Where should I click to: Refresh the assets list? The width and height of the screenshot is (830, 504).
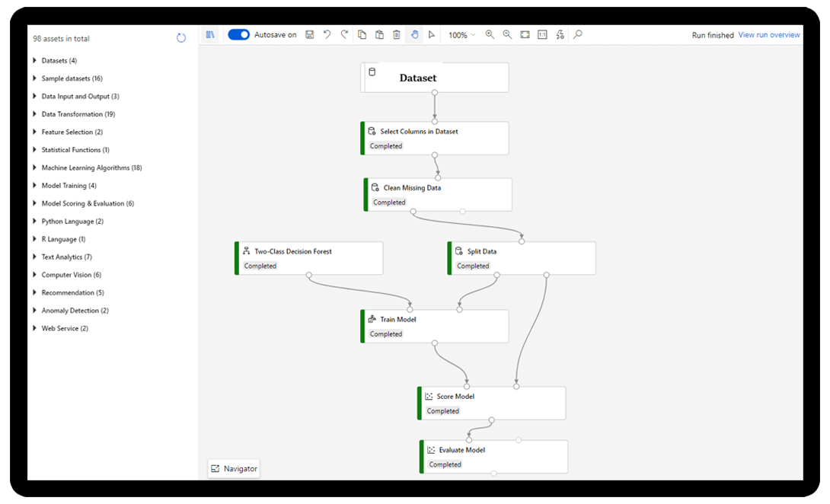click(181, 38)
